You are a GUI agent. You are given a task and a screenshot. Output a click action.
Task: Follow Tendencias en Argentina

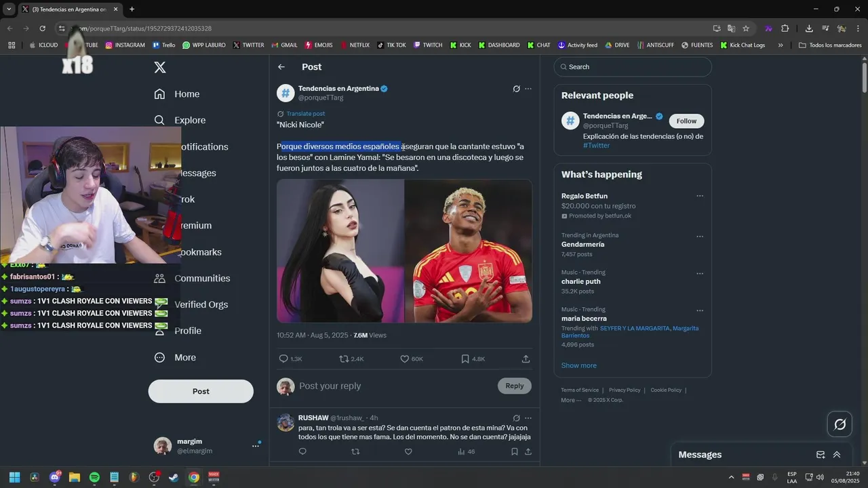[686, 121]
